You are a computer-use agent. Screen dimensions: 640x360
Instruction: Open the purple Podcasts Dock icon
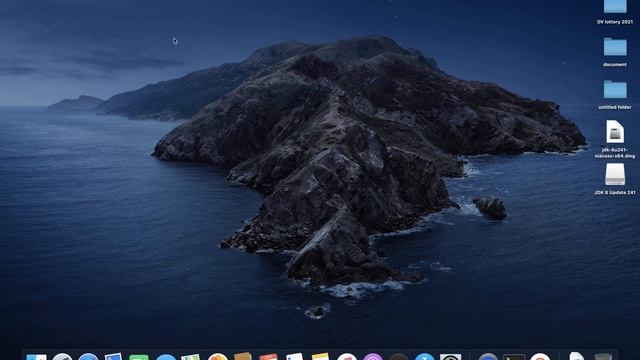(373, 357)
